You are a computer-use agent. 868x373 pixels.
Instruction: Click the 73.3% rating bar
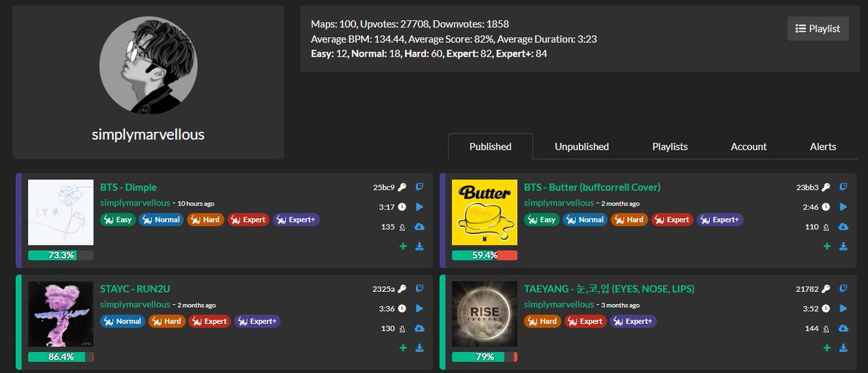(x=61, y=255)
